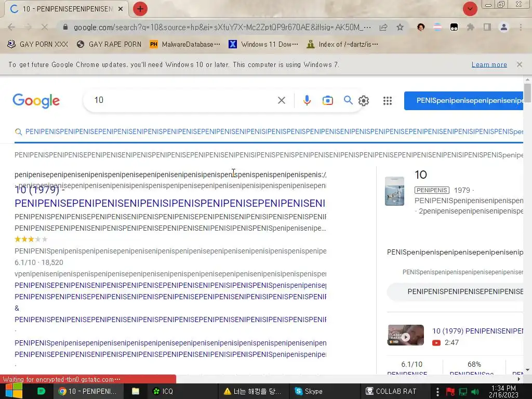
Task: Click the 10 movie poster thumbnail
Action: tap(394, 191)
